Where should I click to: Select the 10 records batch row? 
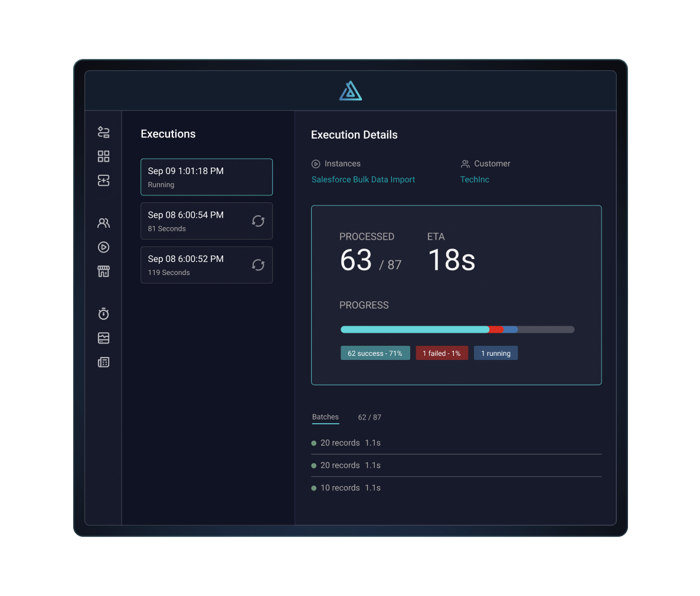click(456, 487)
